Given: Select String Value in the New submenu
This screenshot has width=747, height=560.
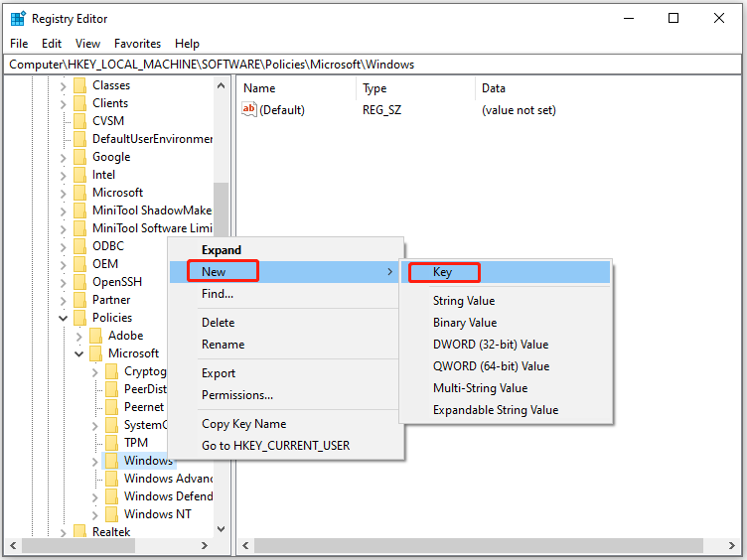Looking at the screenshot, I should pos(506,301).
